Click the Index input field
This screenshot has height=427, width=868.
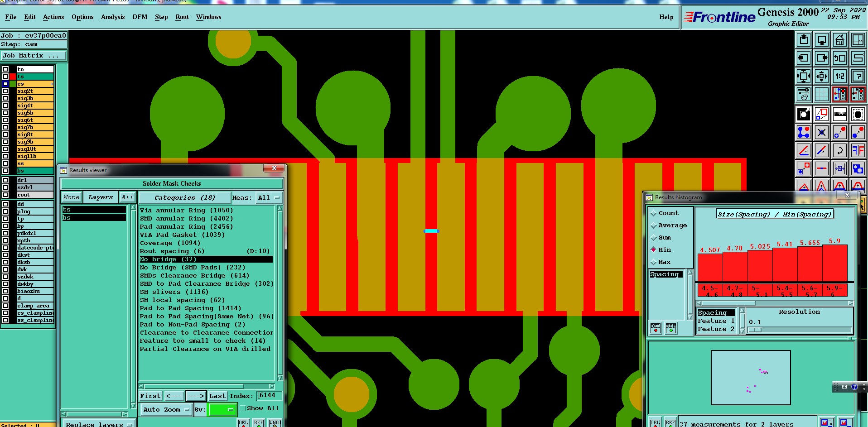pyautogui.click(x=269, y=396)
